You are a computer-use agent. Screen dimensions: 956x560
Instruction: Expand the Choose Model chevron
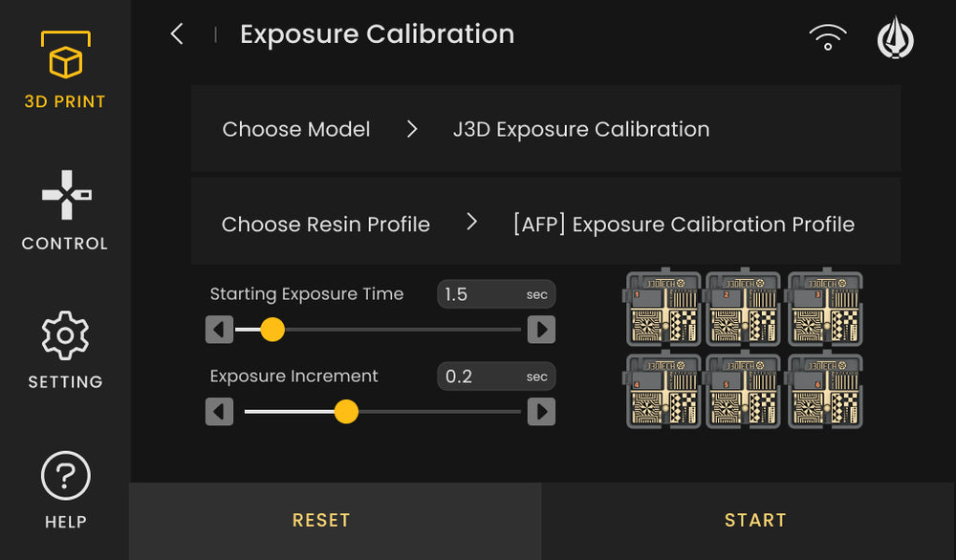(411, 129)
